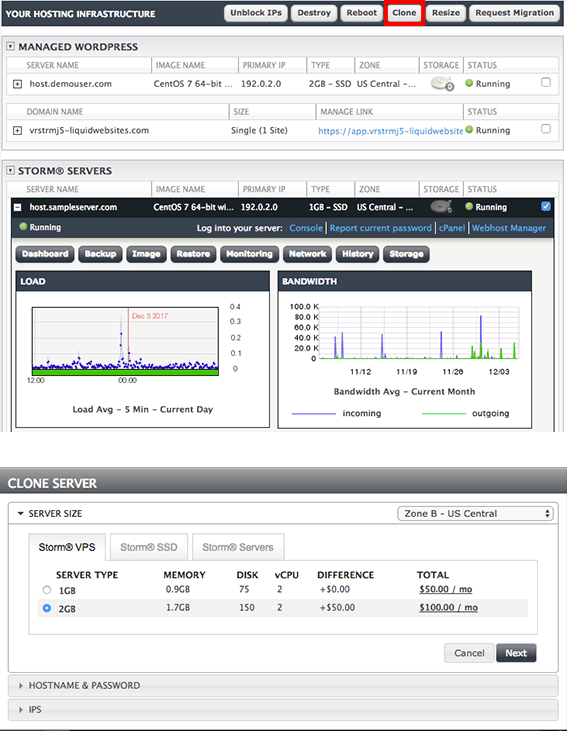Screen dimensions: 574x735
Task: Switch to the Storm VPS tab
Action: coord(67,547)
